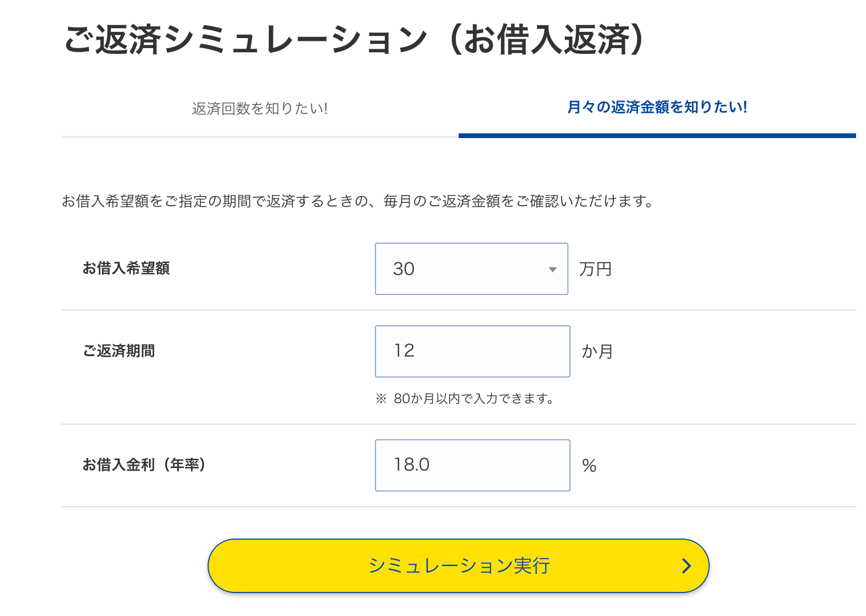
Task: Click the chevron arrow on the yellow button
Action: [x=687, y=566]
